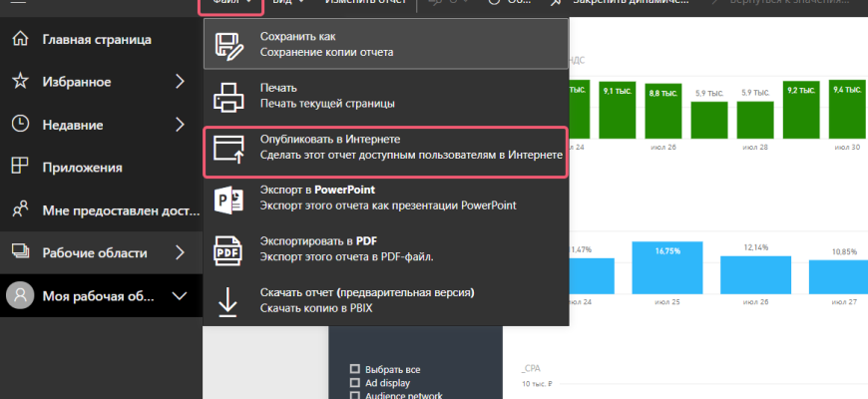Click the PDF file icon
This screenshot has height=399, width=868.
tap(228, 250)
